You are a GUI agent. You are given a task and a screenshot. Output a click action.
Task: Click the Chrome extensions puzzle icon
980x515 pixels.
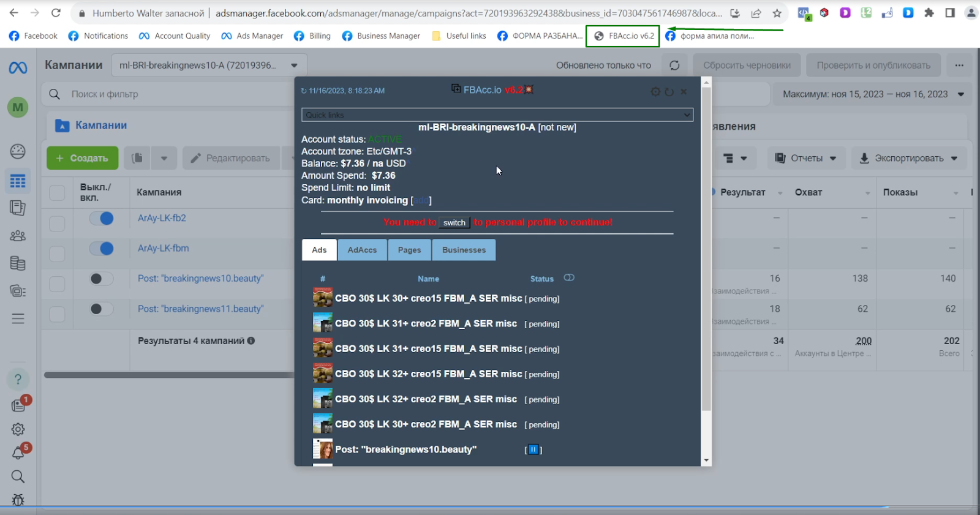click(929, 13)
